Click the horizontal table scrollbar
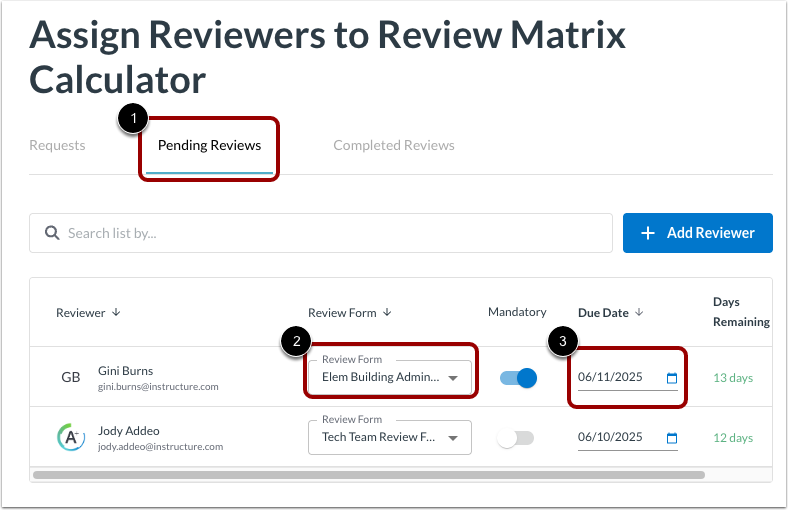Screen dimensions: 788x510 pyautogui.click(x=368, y=475)
